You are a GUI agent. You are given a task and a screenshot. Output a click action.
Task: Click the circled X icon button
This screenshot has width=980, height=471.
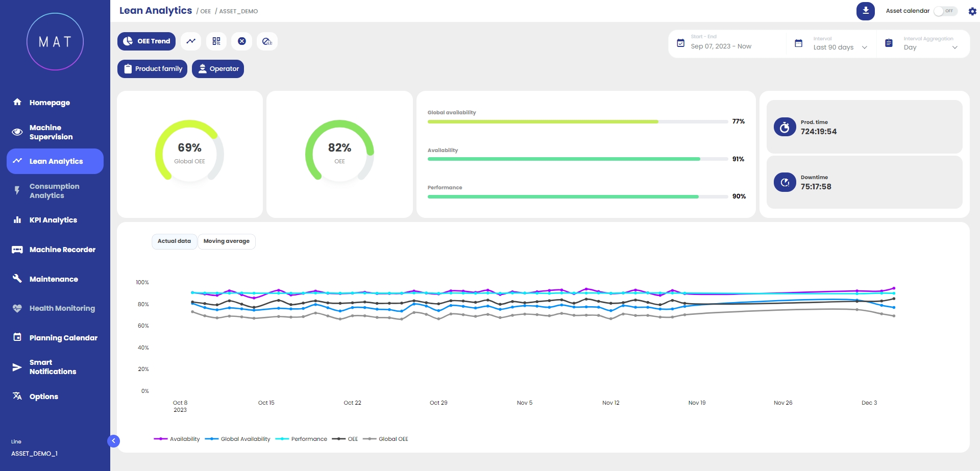pyautogui.click(x=242, y=41)
